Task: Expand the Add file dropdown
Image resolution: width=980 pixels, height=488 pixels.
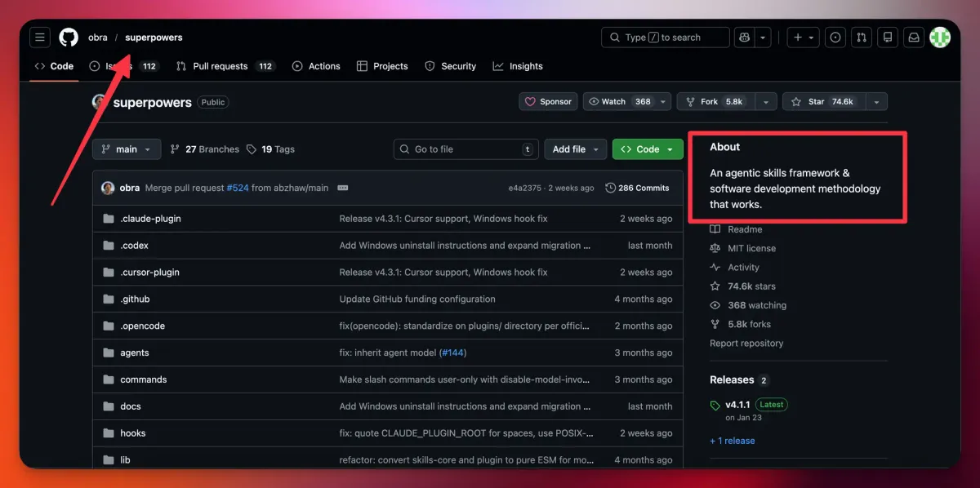Action: click(575, 149)
